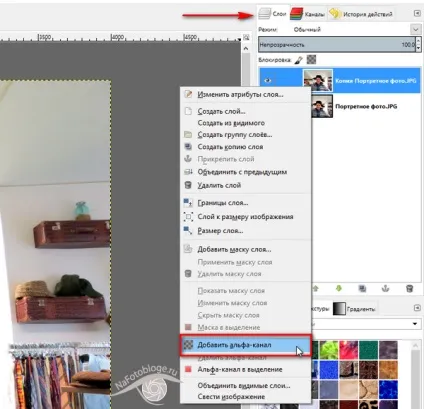Click the Показать маску слоя entry
424x409 pixels.
(x=245, y=291)
